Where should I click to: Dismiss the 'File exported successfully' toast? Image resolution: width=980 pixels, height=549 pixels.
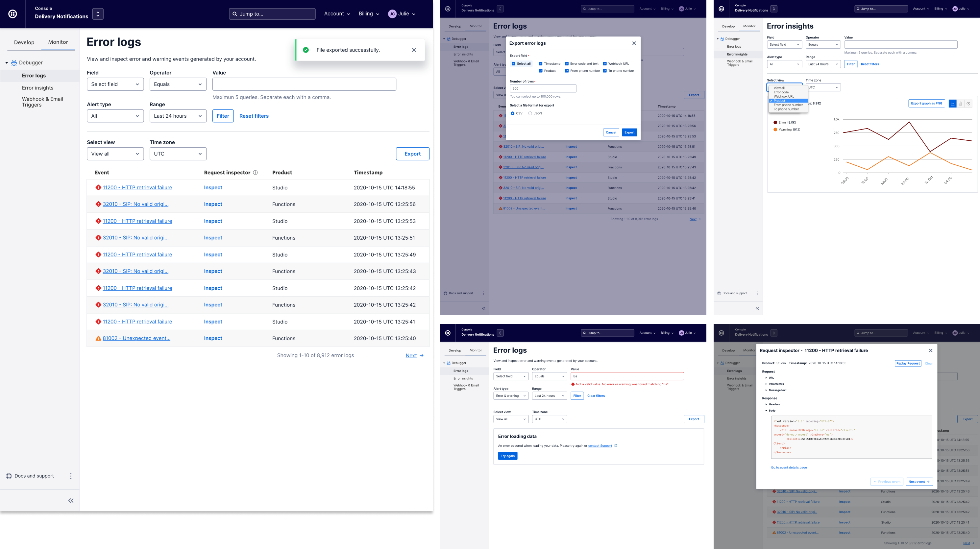[x=414, y=50]
